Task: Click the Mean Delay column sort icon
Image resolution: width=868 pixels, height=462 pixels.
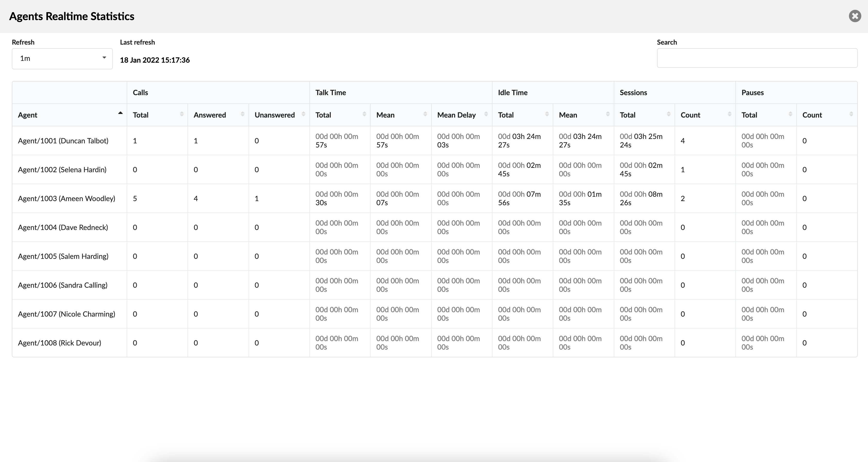Action: pyautogui.click(x=487, y=115)
